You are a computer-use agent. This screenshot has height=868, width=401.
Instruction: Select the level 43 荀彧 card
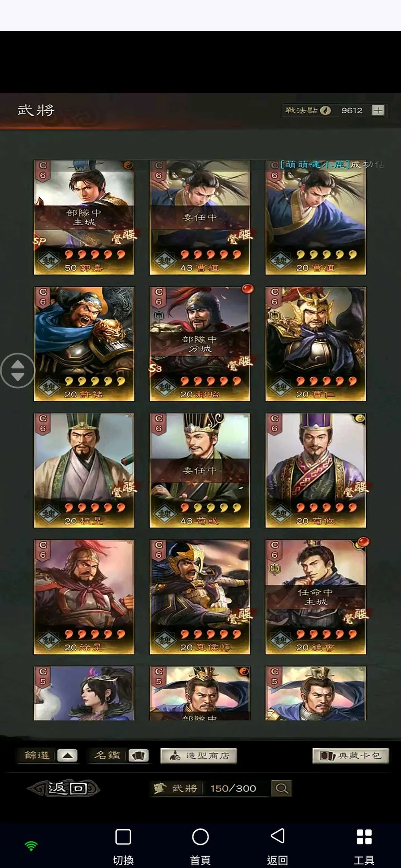pyautogui.click(x=200, y=470)
